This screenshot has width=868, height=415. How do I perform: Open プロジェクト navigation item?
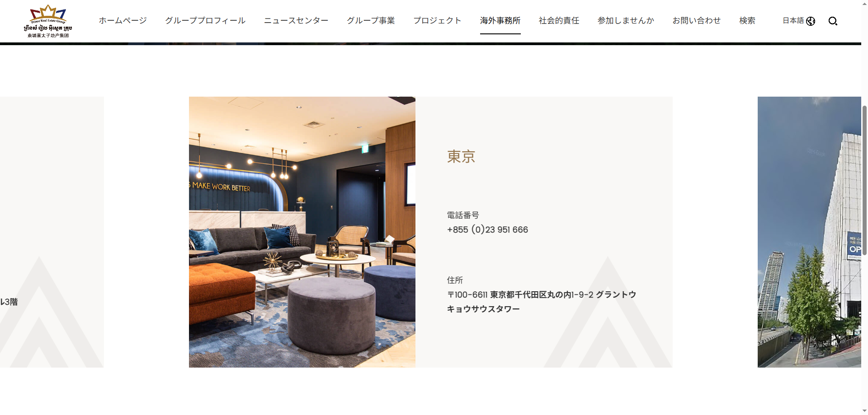click(x=438, y=21)
